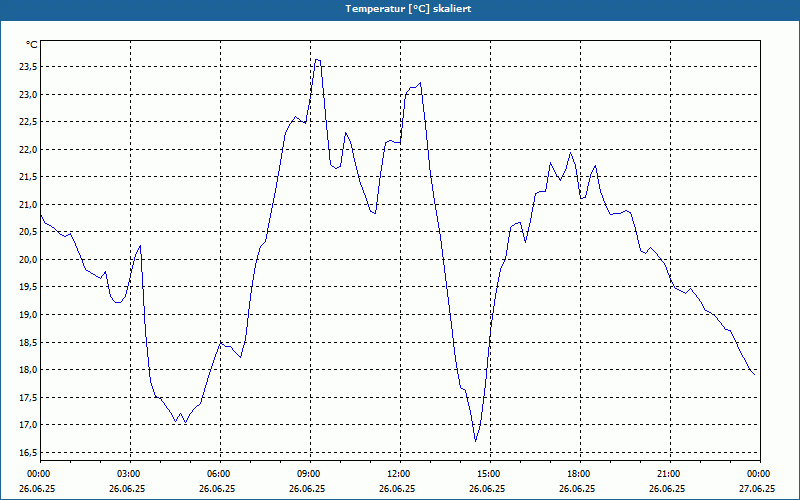Click the 09:00 time label

pos(310,474)
